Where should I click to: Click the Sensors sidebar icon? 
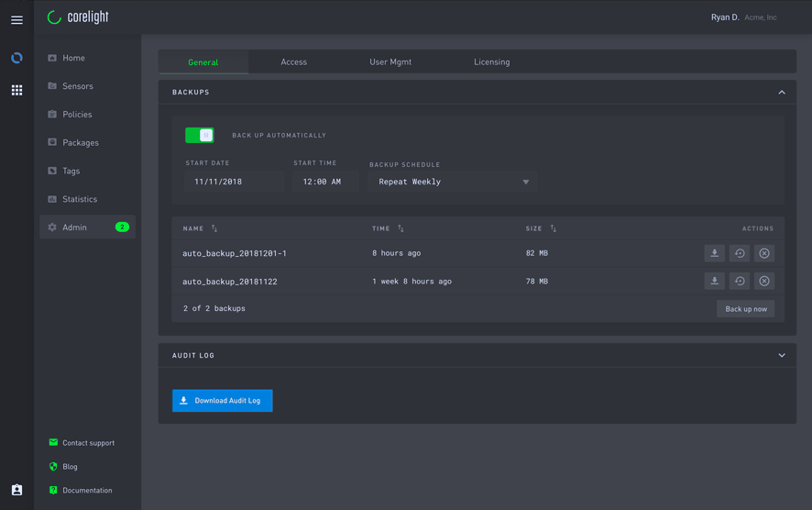pos(52,86)
